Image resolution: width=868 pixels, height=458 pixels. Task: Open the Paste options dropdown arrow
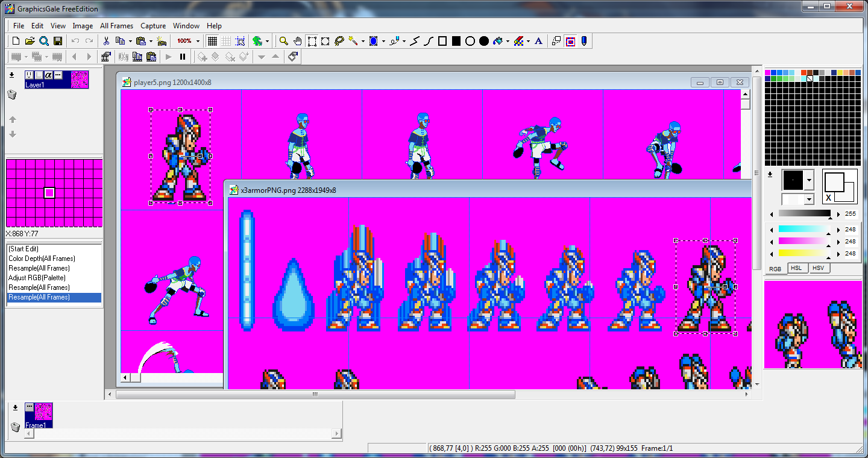pyautogui.click(x=151, y=41)
